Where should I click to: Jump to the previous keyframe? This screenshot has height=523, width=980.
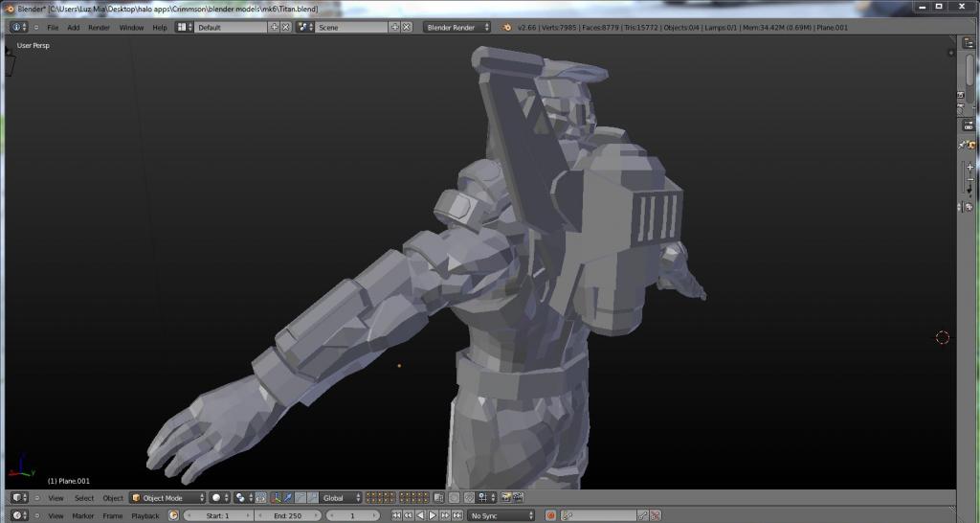(408, 515)
